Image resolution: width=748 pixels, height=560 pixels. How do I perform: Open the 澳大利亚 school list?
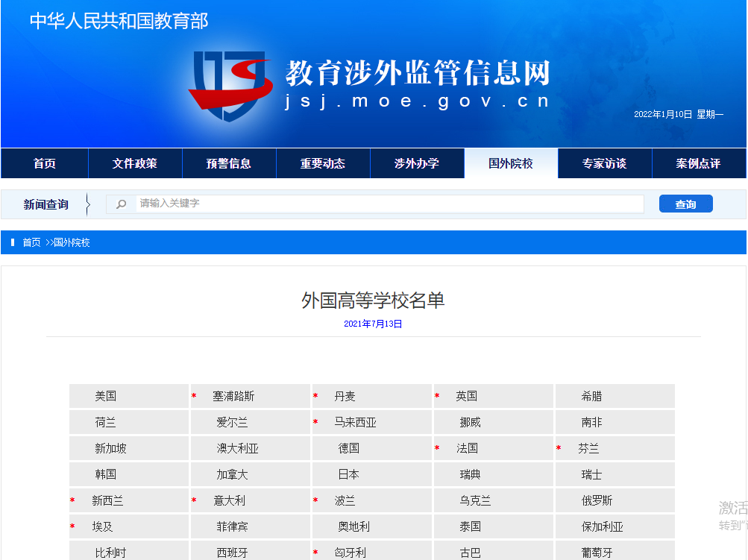(238, 448)
